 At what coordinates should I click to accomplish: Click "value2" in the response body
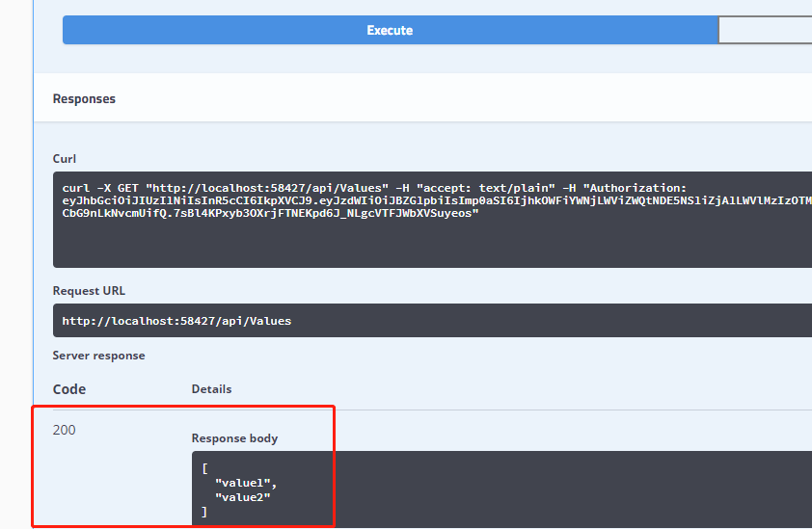245,496
